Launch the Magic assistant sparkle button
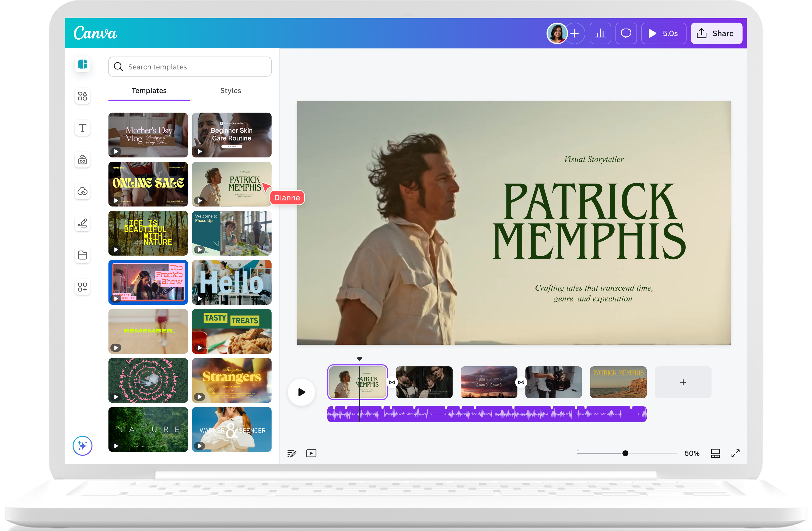The width and height of the screenshot is (812, 531). [x=83, y=445]
